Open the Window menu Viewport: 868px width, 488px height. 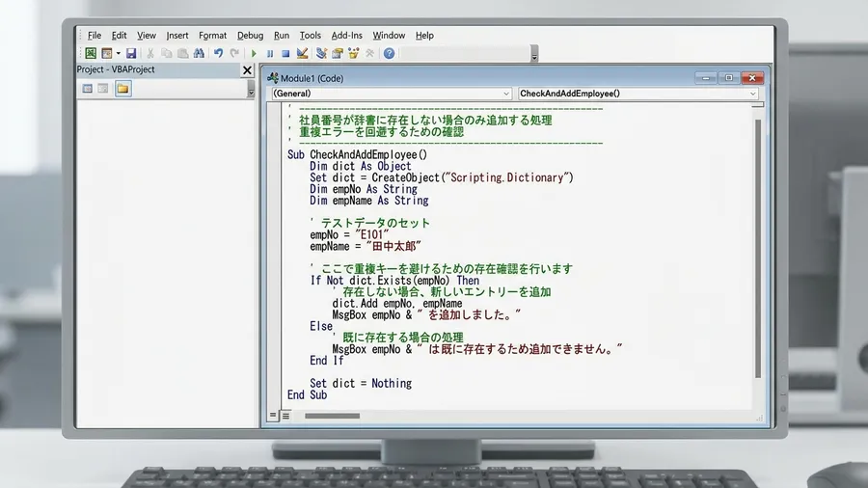click(x=389, y=36)
